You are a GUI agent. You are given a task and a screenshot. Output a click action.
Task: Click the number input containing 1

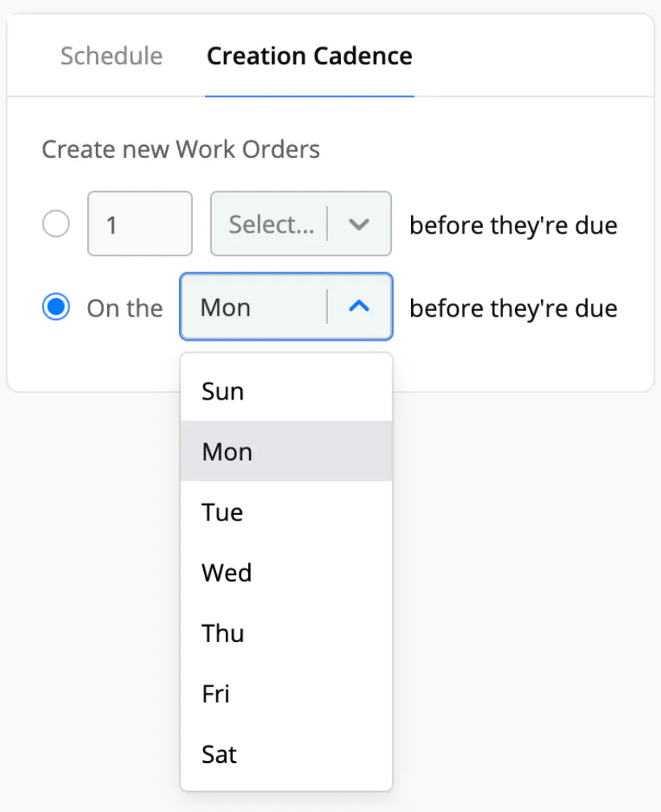tap(139, 224)
